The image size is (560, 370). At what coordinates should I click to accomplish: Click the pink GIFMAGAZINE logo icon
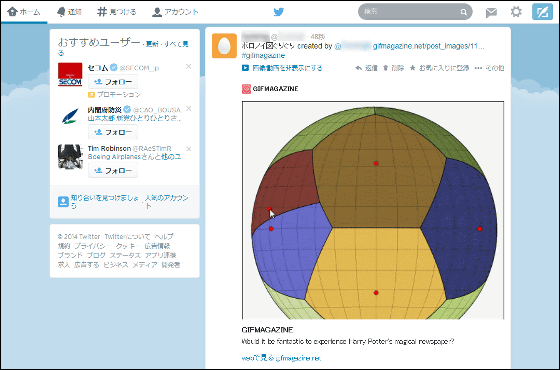pos(246,89)
